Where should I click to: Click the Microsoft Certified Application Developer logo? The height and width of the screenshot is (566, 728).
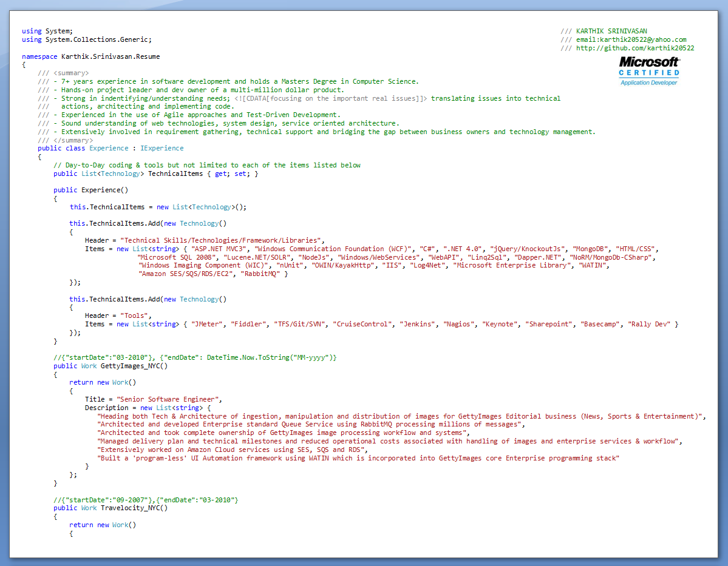[649, 72]
